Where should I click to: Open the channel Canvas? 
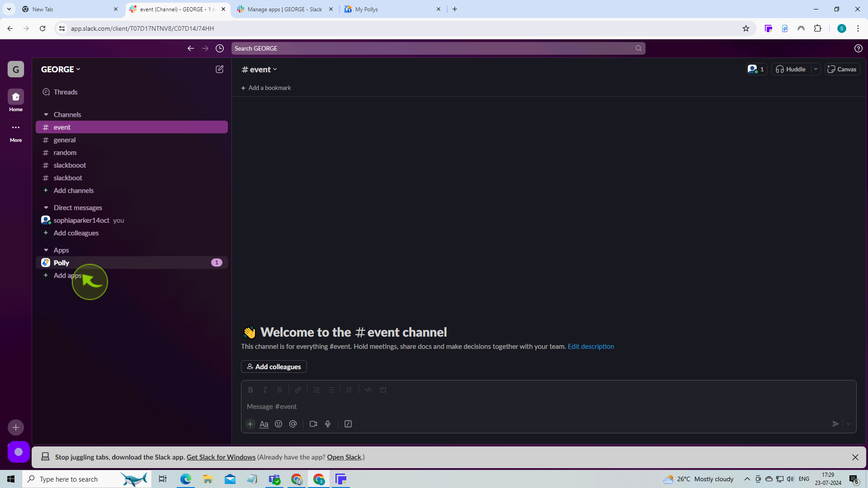pos(842,69)
